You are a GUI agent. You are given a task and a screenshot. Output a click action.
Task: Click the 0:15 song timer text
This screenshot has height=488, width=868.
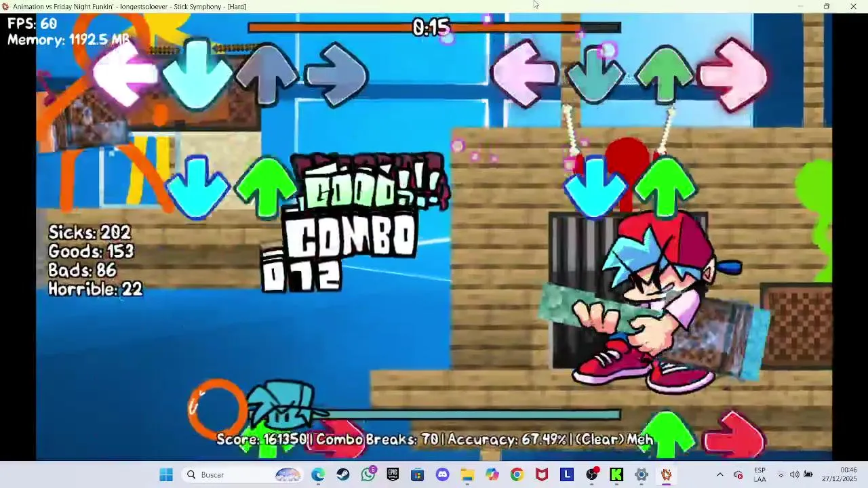coord(431,27)
